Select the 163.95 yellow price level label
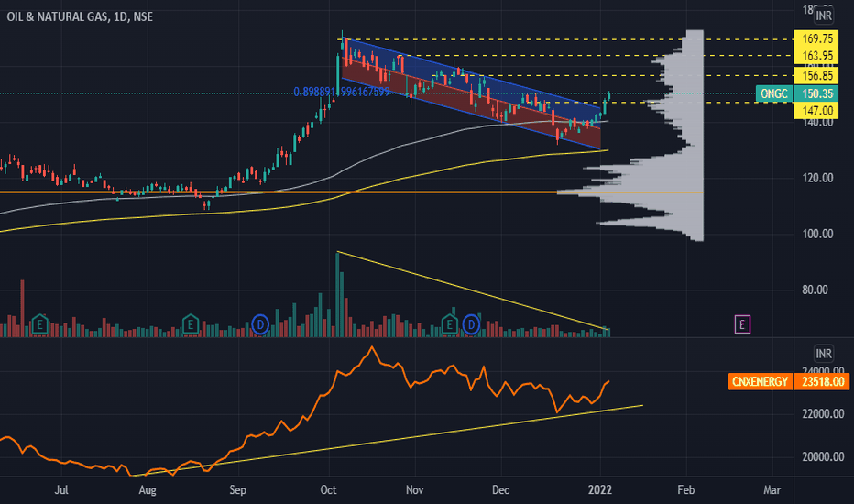The height and width of the screenshot is (504, 854). [816, 56]
